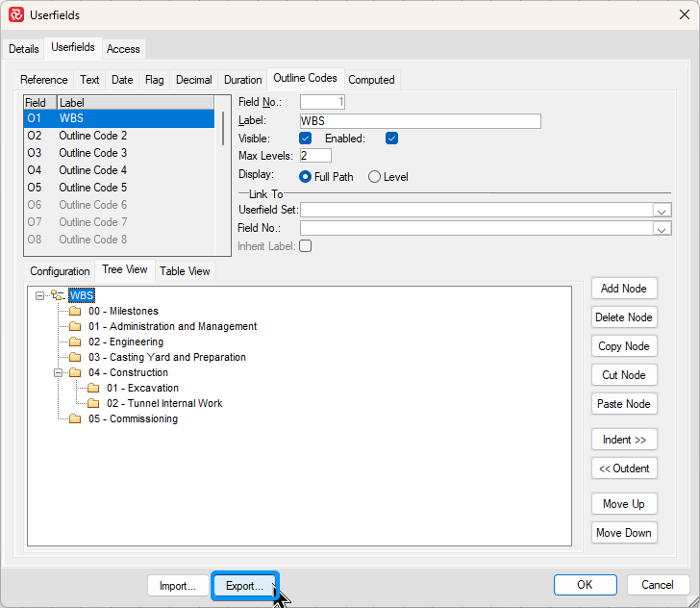Click the Add Node button
Image resolution: width=700 pixels, height=608 pixels.
tap(623, 289)
